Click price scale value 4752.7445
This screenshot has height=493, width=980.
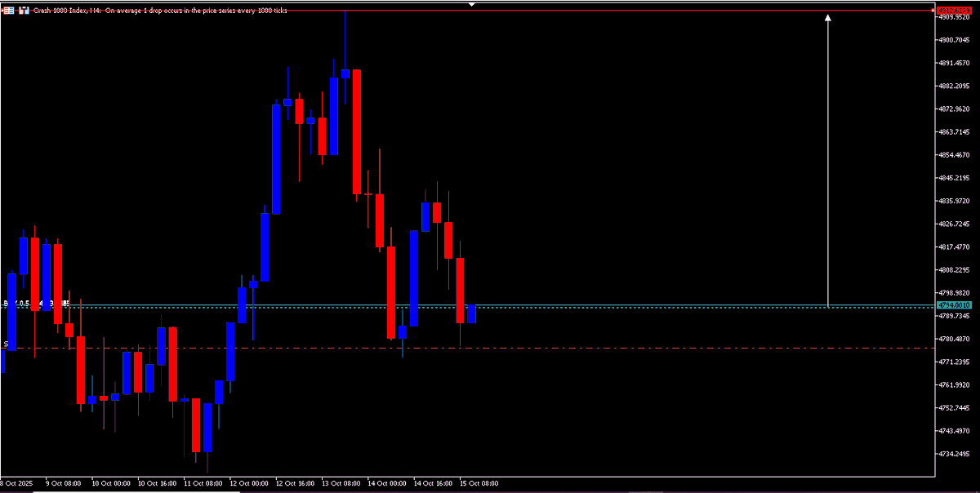pos(955,407)
